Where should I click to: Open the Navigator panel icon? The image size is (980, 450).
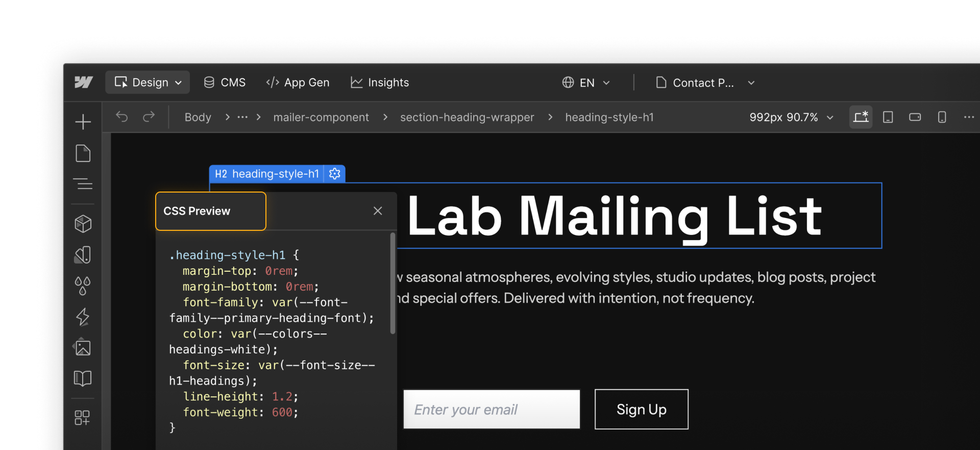83,184
